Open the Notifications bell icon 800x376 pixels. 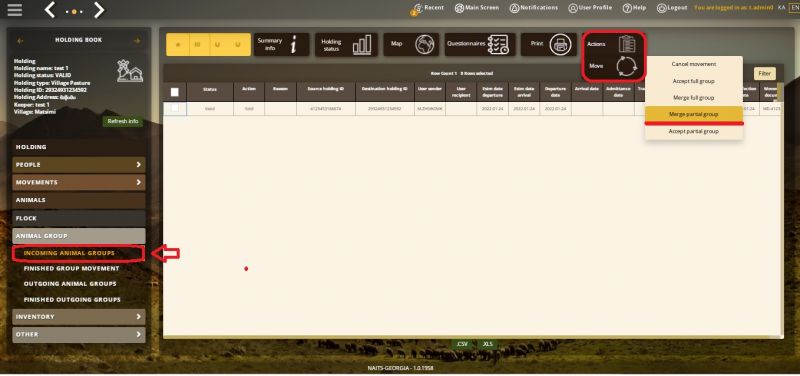click(514, 8)
